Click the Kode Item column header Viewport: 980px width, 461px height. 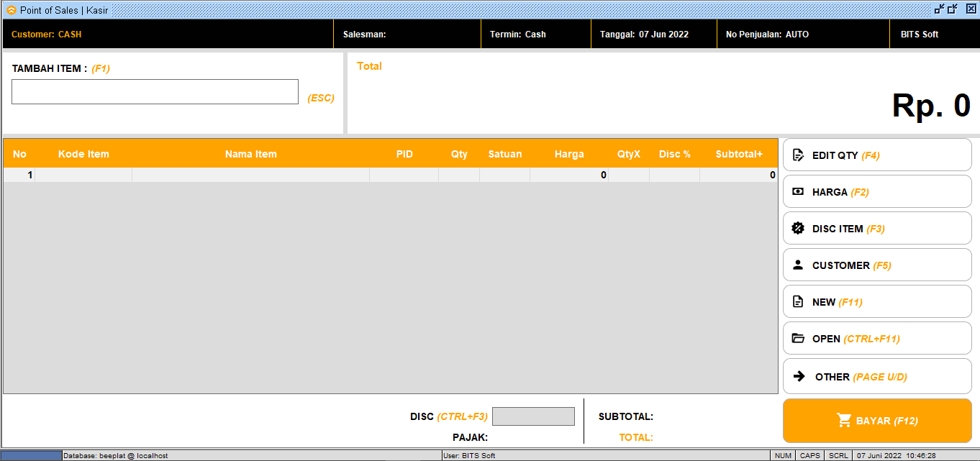(x=83, y=154)
